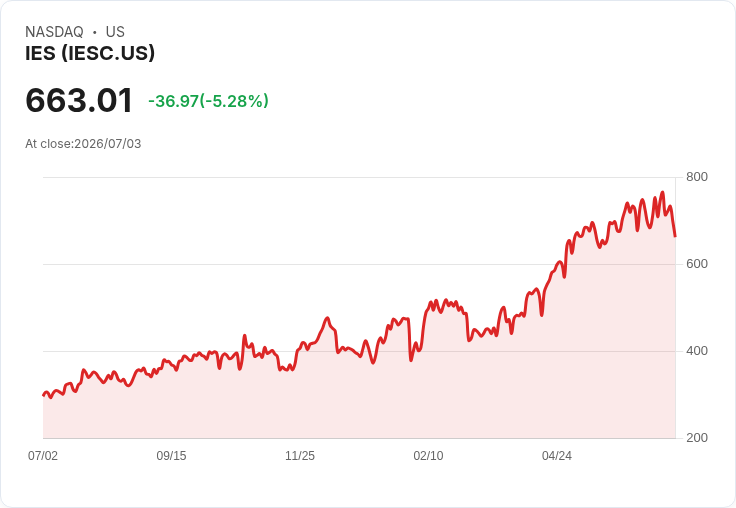The width and height of the screenshot is (736, 508).
Task: Click the 800 y-axis label
Action: point(697,177)
